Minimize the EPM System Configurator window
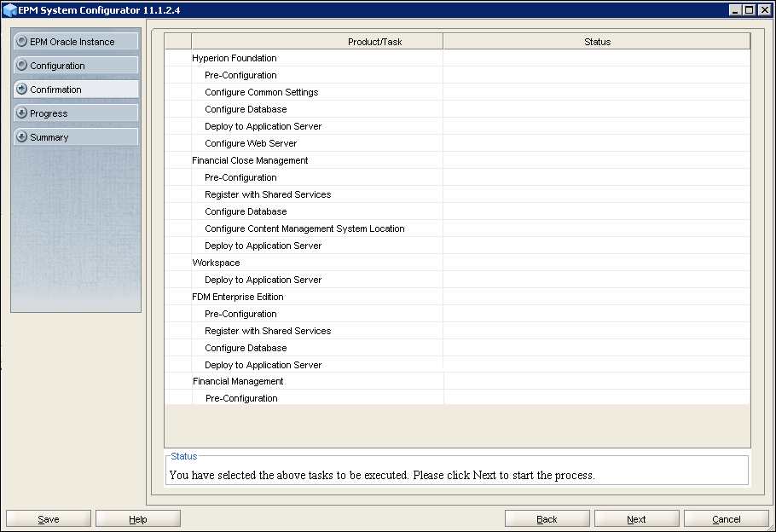The image size is (776, 532). pos(735,10)
